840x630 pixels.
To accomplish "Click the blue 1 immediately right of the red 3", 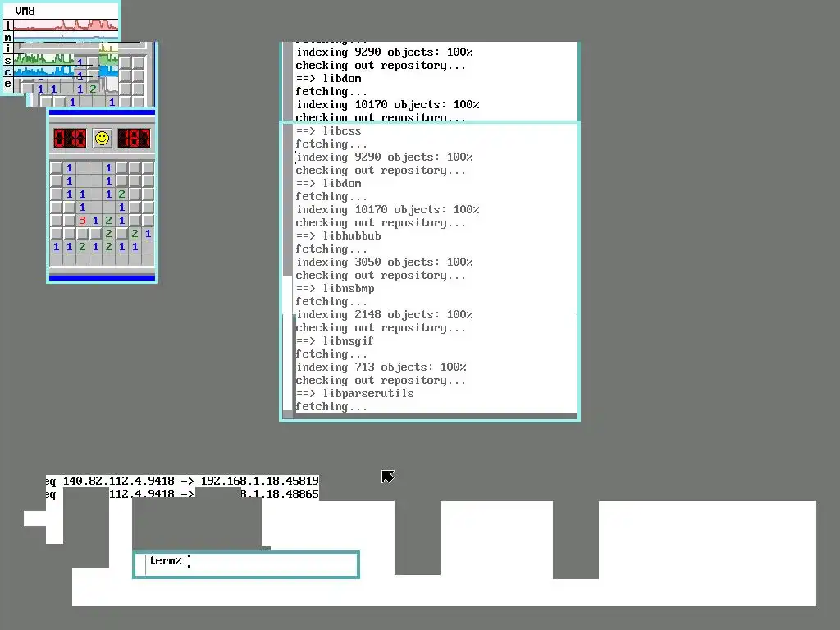I will [95, 220].
